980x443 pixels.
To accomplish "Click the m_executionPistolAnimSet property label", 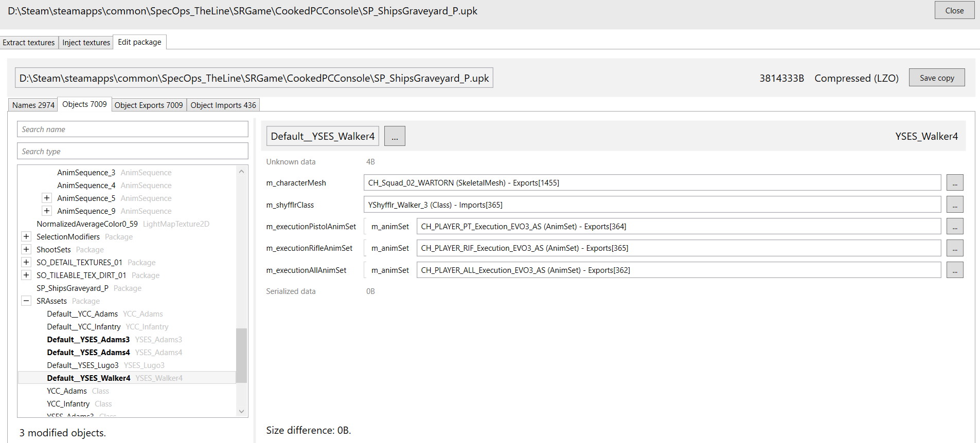I will coord(311,227).
